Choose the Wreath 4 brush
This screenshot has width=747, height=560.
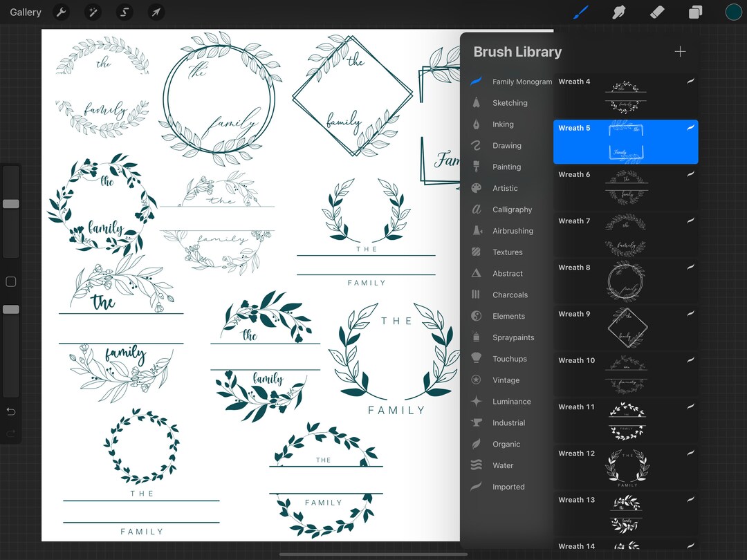tap(625, 95)
